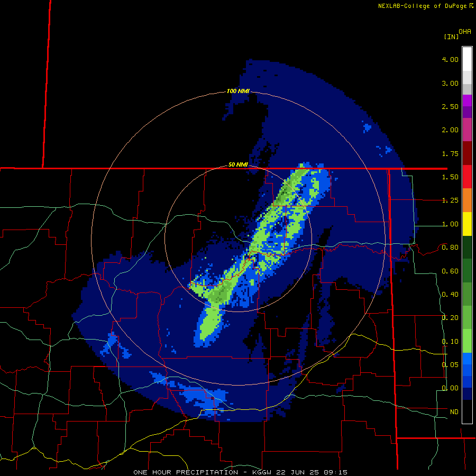Screen dimensions: 476x476
Task: Click the 1.75 legend value
Action: (450, 153)
